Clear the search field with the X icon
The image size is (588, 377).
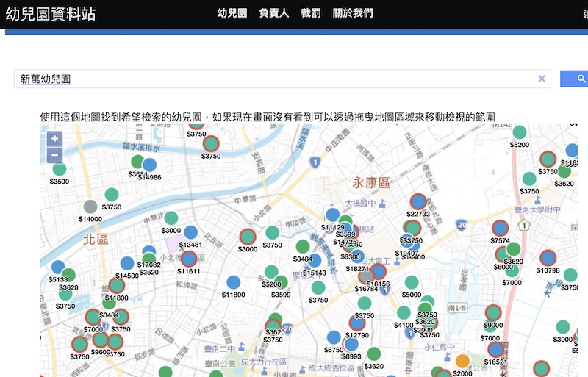point(542,79)
